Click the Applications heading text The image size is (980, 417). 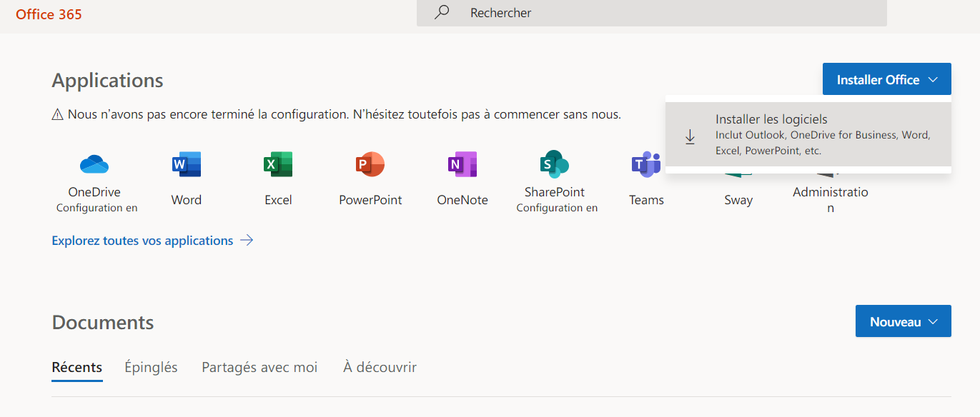click(108, 80)
